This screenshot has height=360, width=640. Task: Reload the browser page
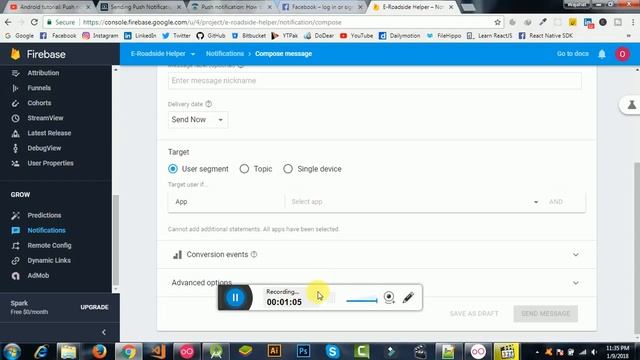click(x=34, y=22)
